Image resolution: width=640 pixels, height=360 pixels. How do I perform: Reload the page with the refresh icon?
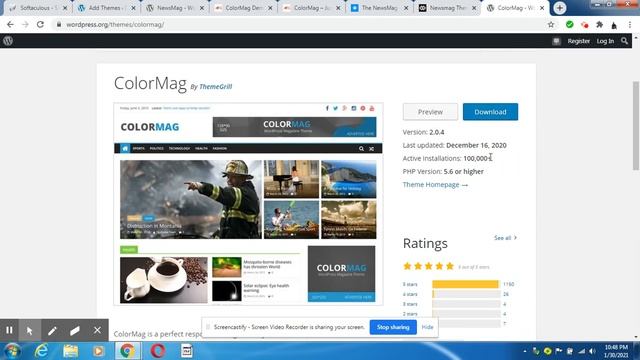(40, 24)
